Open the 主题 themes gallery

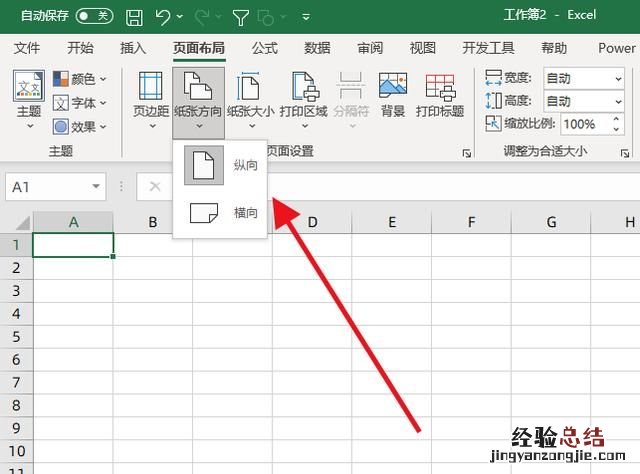[x=29, y=98]
